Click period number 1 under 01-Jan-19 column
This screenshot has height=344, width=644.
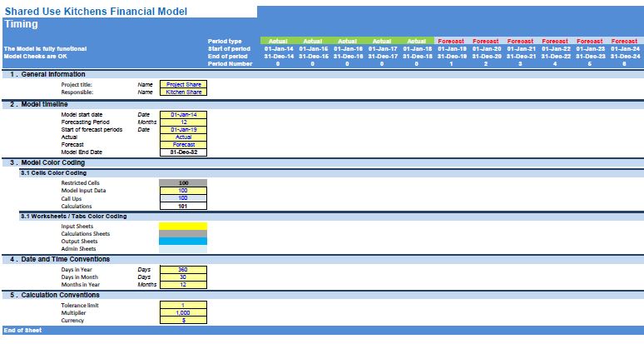point(451,63)
